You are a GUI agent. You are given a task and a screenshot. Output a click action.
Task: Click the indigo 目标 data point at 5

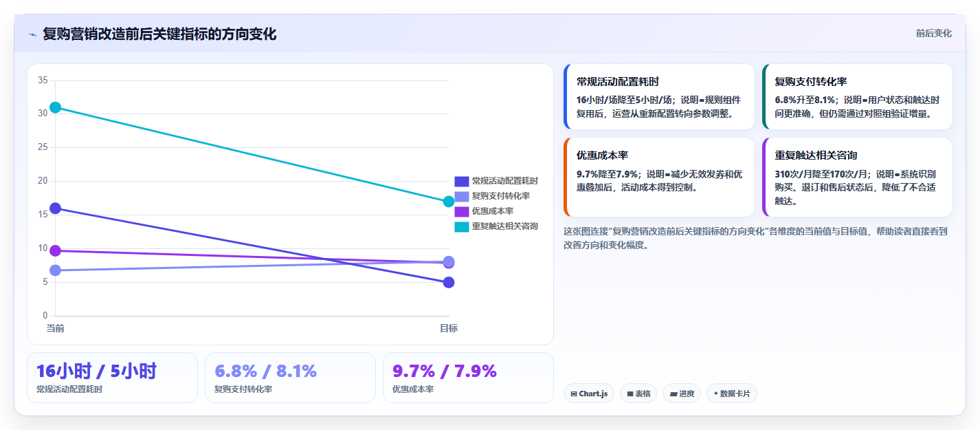coord(449,282)
